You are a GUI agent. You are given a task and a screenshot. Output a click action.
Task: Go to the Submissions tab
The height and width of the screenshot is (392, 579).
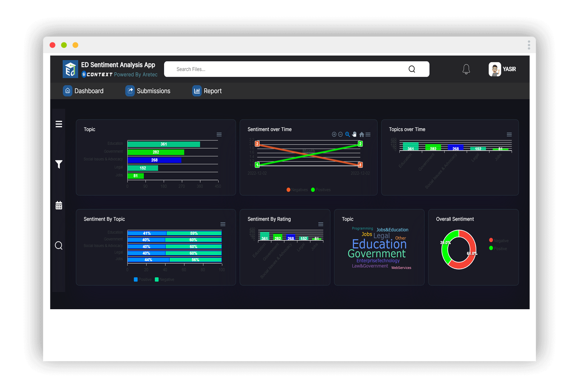click(148, 91)
